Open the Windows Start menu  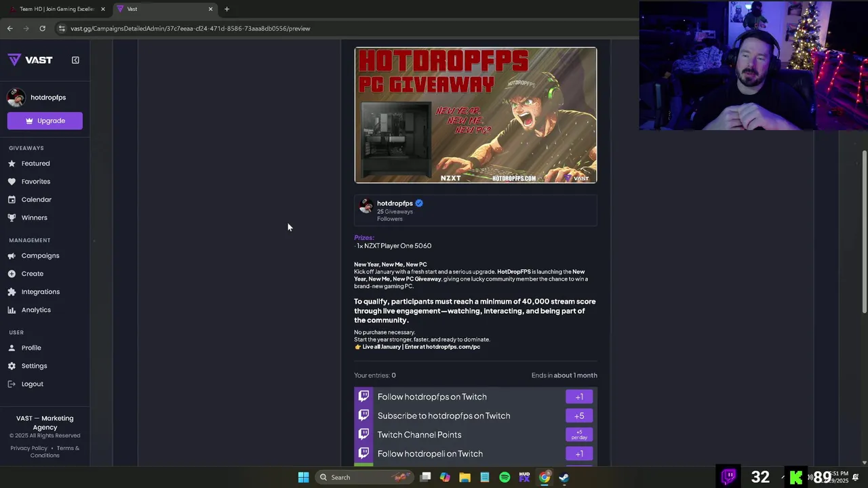point(303,477)
